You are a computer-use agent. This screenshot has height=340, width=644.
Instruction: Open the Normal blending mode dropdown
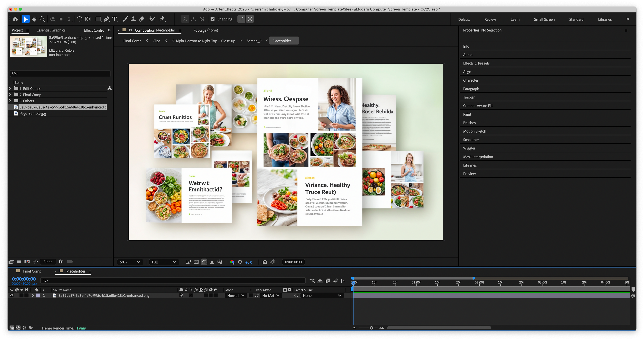(235, 296)
